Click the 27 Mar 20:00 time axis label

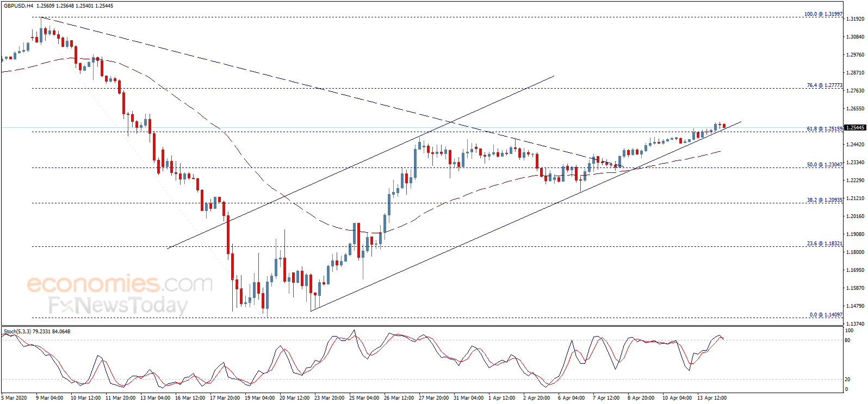click(433, 398)
